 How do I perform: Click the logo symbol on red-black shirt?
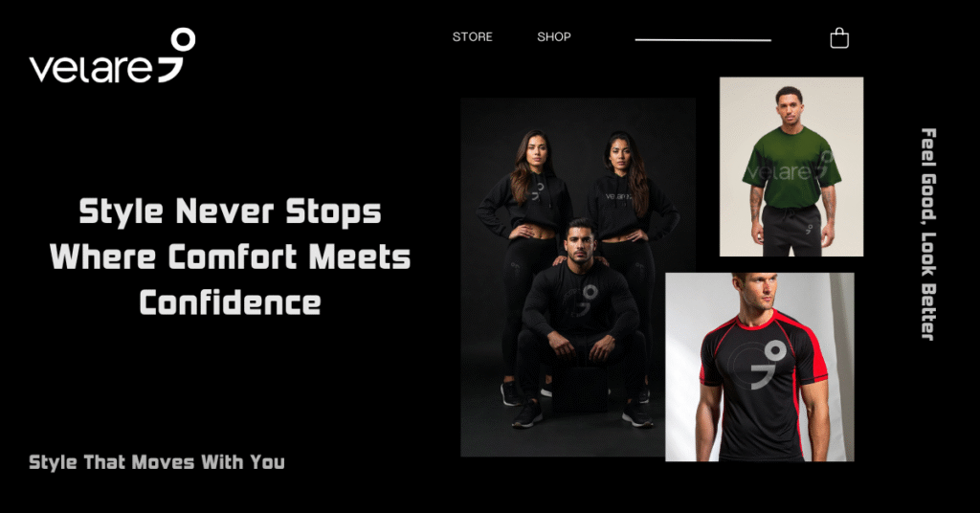[x=768, y=365]
